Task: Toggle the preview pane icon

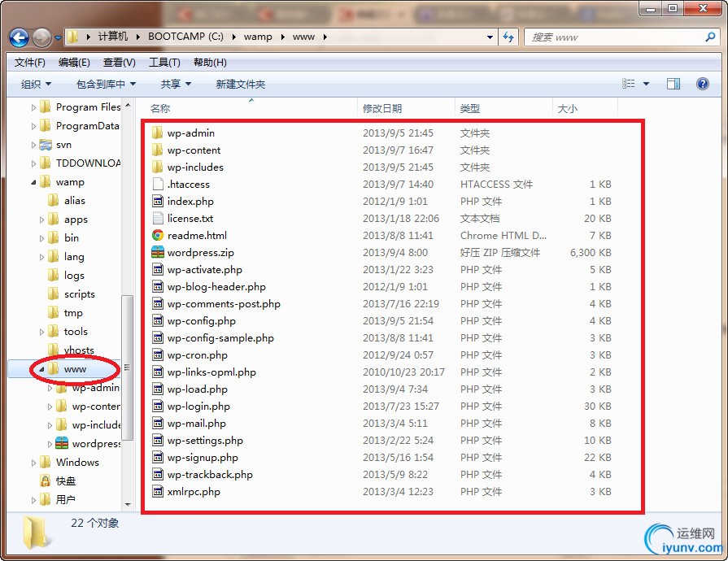Action: (x=674, y=84)
